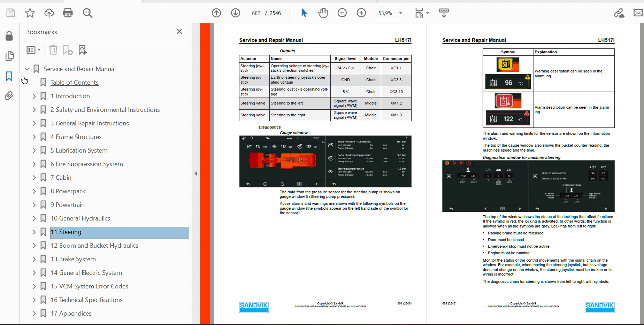Toggle the Bookmarks sidebar button
This screenshot has width=644, height=325.
(x=9, y=76)
